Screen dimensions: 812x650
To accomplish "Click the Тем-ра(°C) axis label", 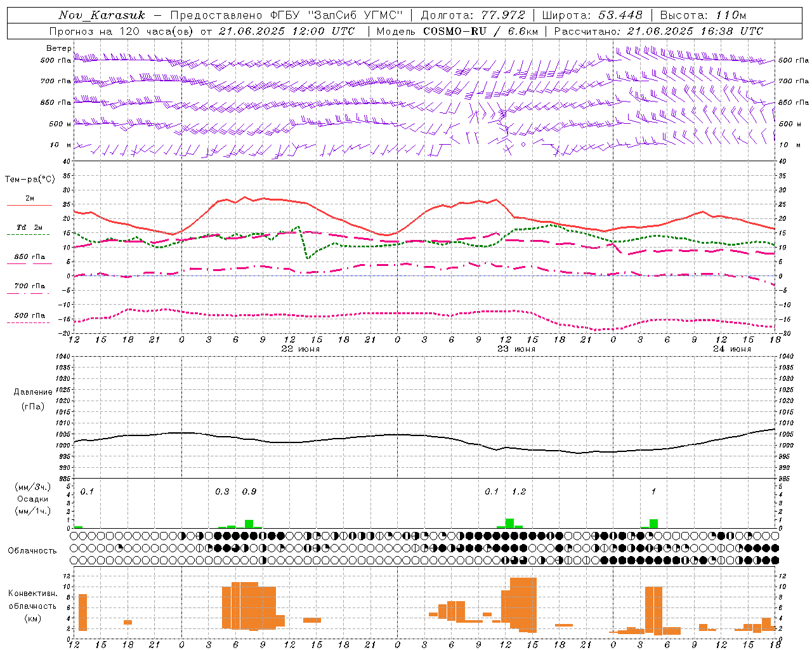I will click(x=30, y=180).
